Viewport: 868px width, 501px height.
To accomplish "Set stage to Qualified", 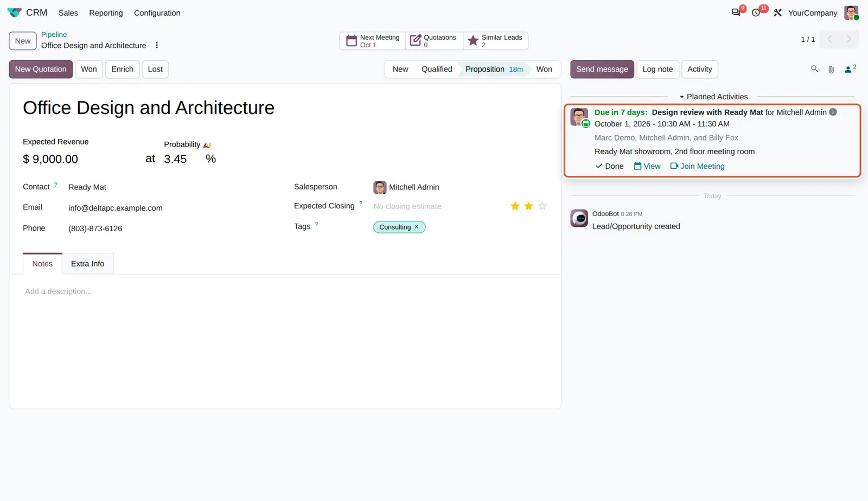I will pyautogui.click(x=437, y=69).
